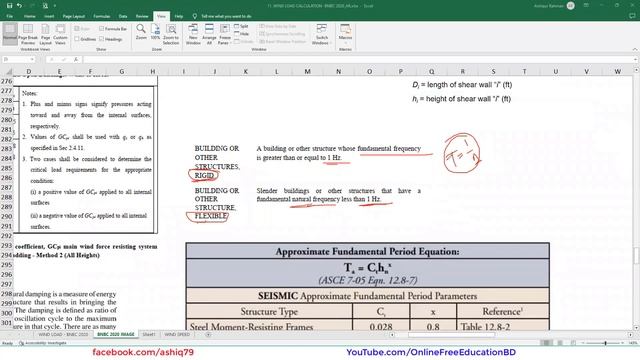This screenshot has width=640, height=360.
Task: Select the BNBC 2020 IMAGE sheet tab
Action: point(116,335)
